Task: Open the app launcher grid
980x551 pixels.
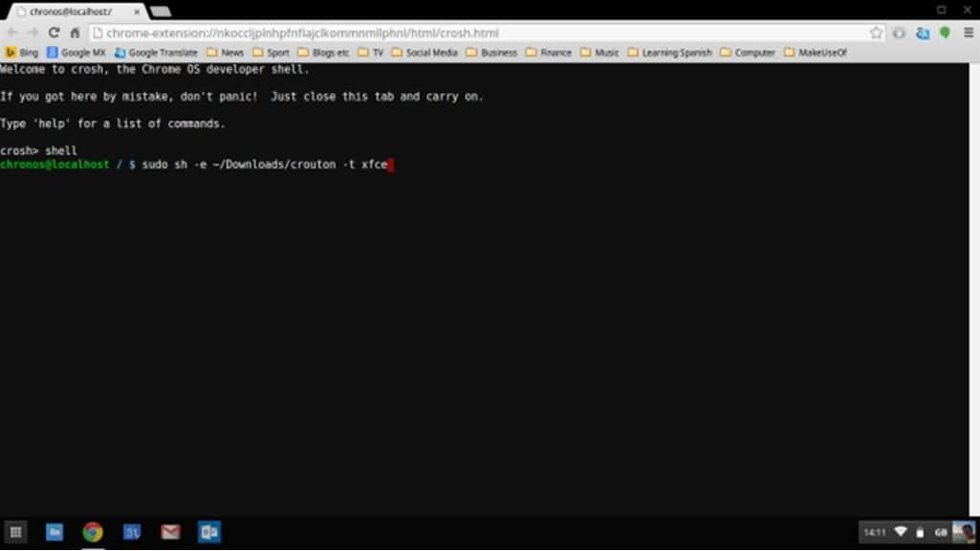Action: (x=15, y=532)
